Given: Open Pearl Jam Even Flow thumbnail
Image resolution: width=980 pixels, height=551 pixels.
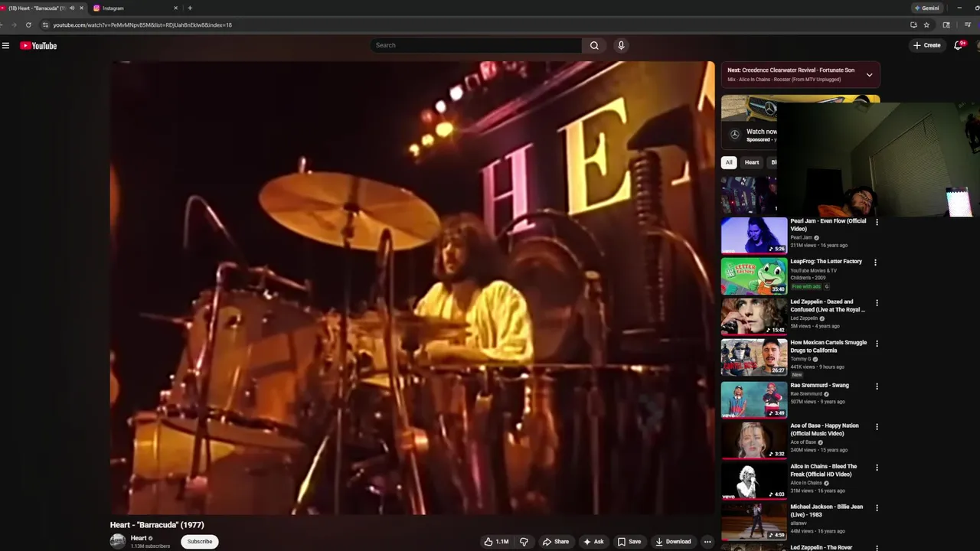Looking at the screenshot, I should point(754,235).
